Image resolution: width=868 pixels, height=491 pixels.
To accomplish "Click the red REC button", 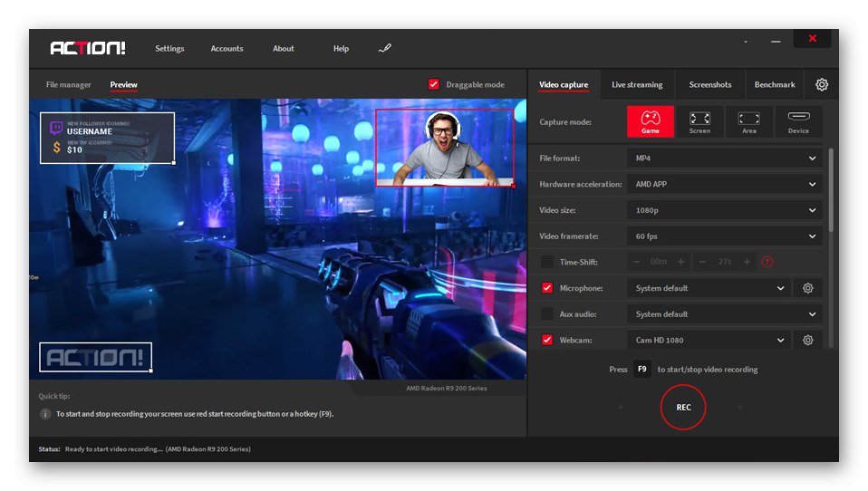I will coord(683,407).
